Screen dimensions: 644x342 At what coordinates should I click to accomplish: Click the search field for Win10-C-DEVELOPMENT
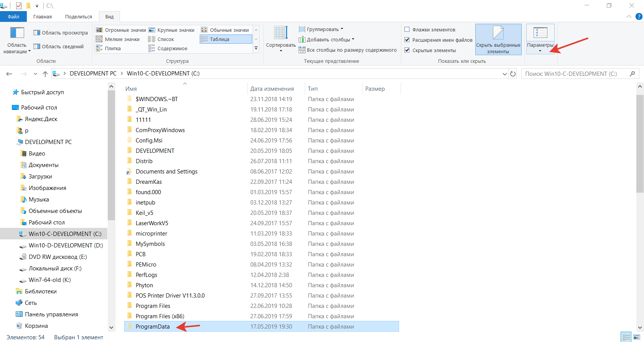pos(575,74)
